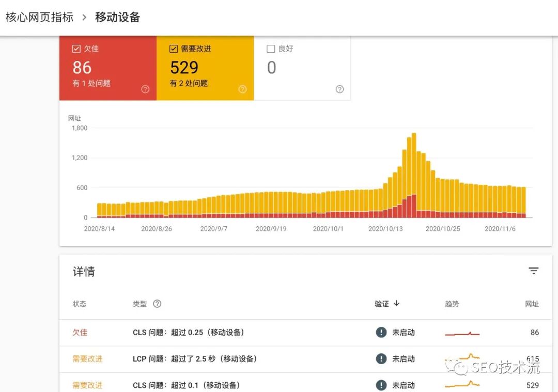This screenshot has height=392, width=558.
Task: Click help icon in 良好 card
Action: tap(339, 89)
